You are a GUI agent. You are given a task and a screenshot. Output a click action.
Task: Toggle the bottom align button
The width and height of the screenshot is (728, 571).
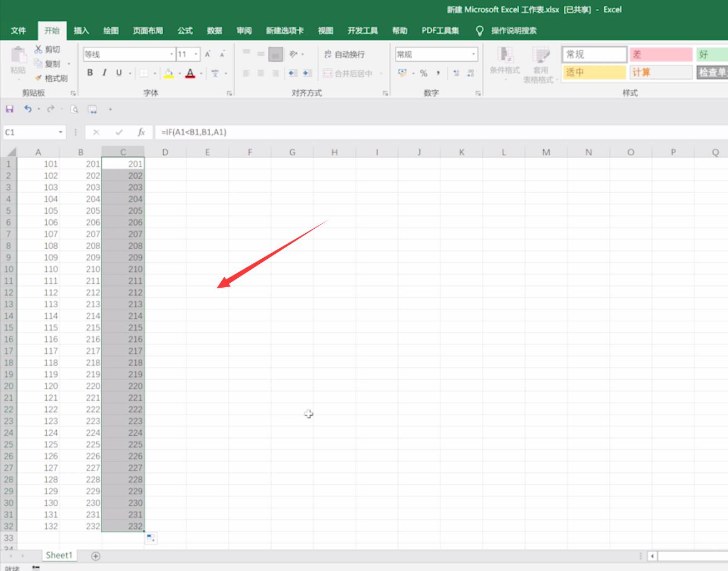click(276, 54)
